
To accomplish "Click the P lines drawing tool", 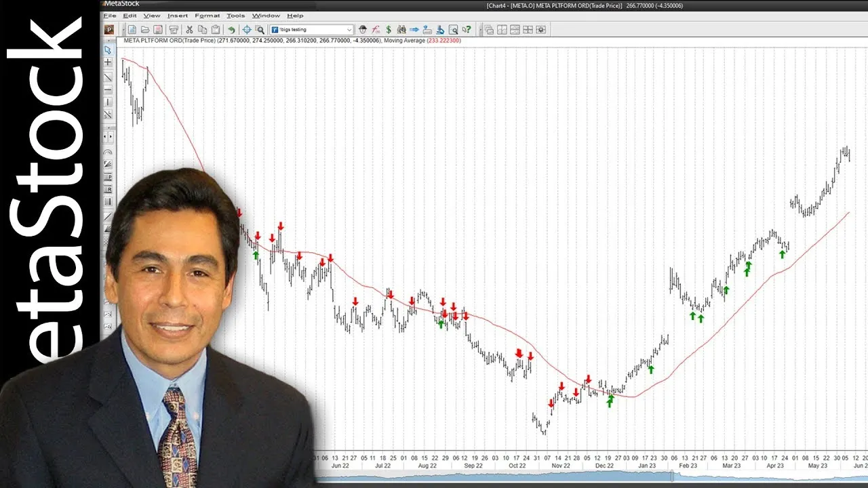I will pos(108,177).
